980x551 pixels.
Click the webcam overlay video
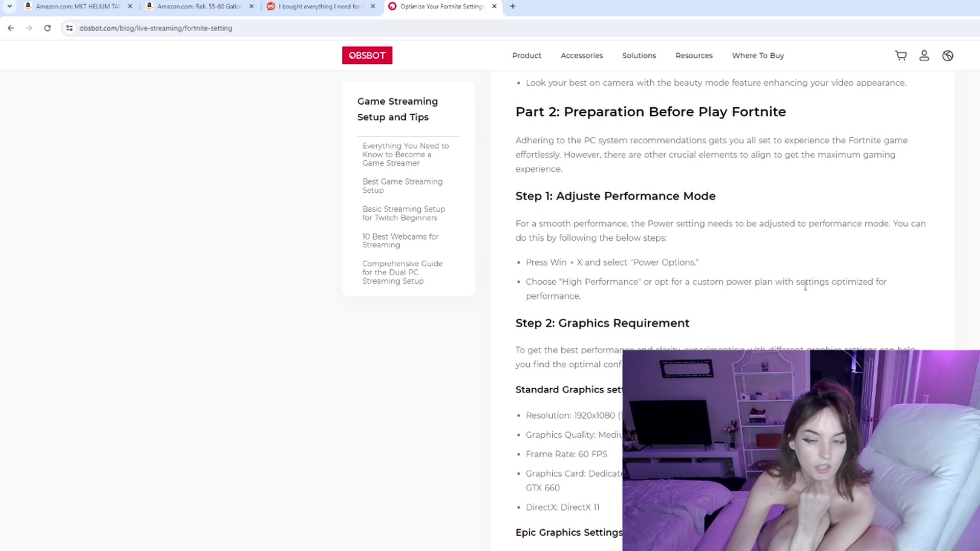[801, 450]
